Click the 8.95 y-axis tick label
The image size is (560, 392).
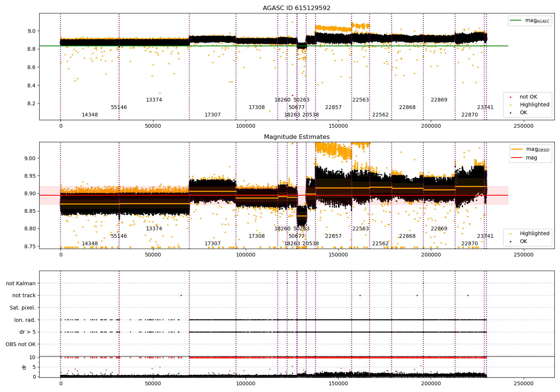[30, 176]
